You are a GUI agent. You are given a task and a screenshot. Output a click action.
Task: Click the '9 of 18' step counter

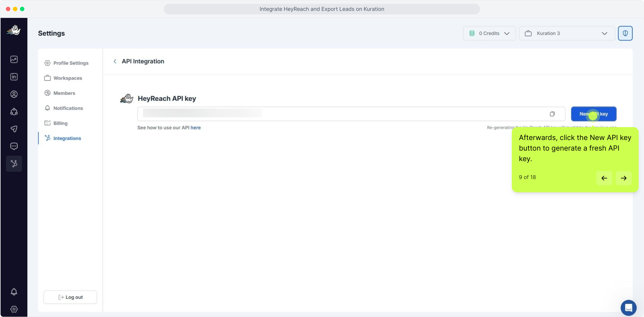pyautogui.click(x=527, y=177)
